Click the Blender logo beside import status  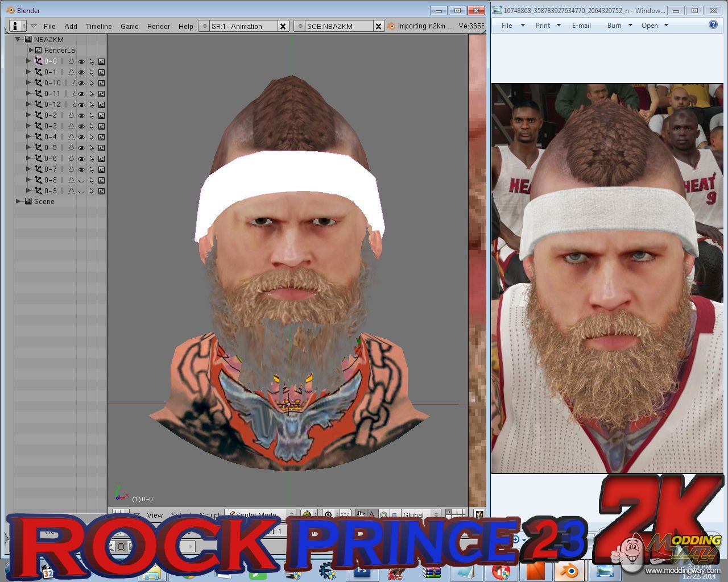(x=391, y=26)
